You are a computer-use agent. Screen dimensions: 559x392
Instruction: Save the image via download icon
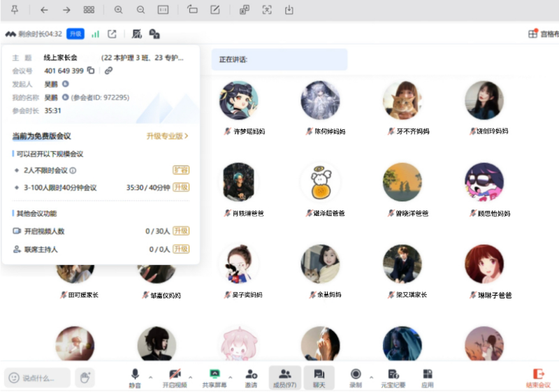289,10
